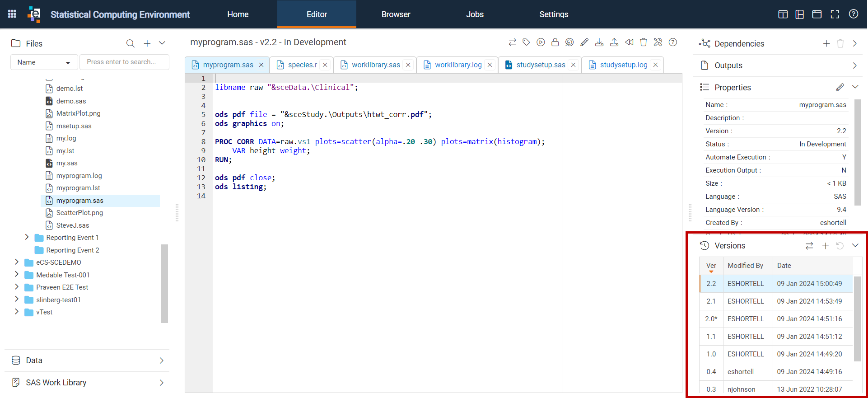Click the lock icon in editor toolbar
The height and width of the screenshot is (398, 868).
[x=555, y=42]
